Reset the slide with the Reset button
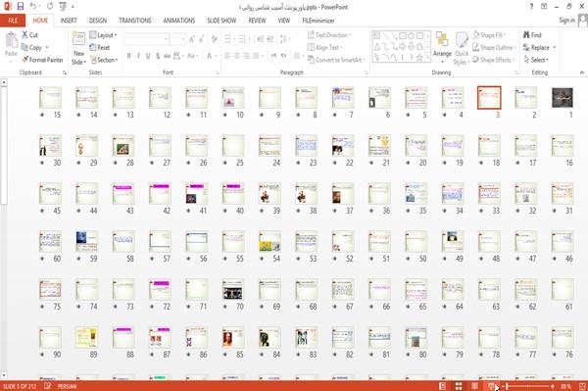Viewport: 588px width, 391px height. [100, 48]
